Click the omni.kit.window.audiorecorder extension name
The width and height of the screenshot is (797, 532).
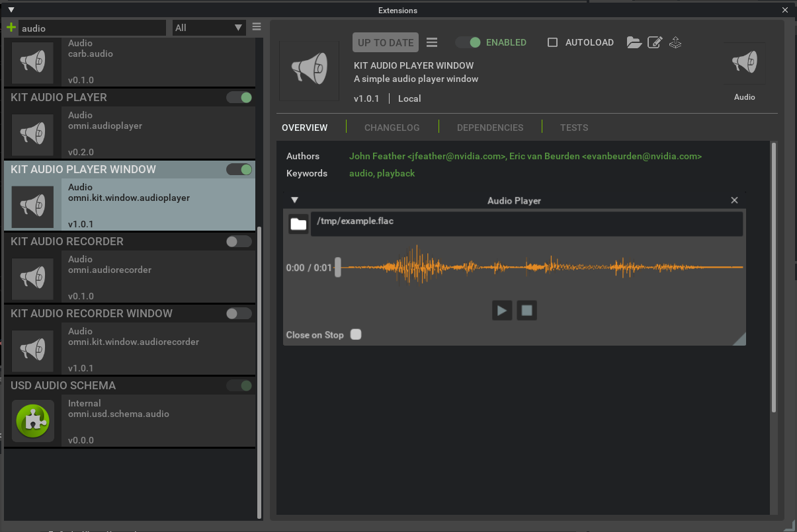[x=134, y=342]
